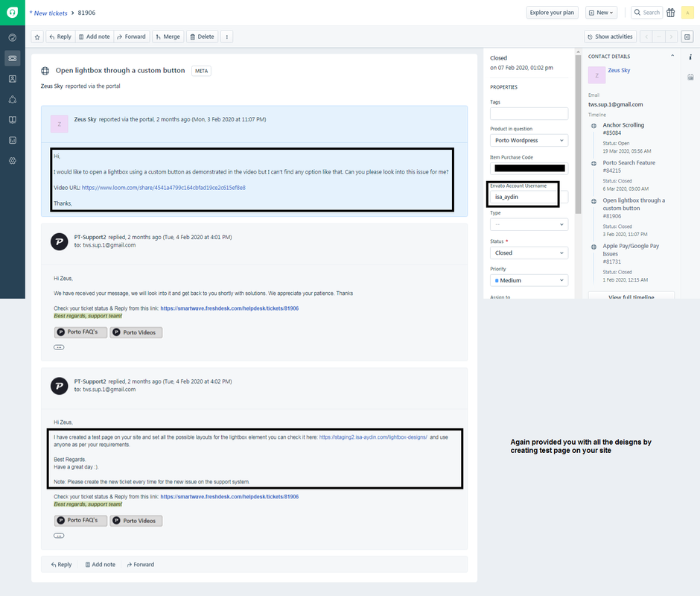This screenshot has width=700, height=596.
Task: Open ticket link in first PT-Support2 reply
Action: (x=229, y=308)
